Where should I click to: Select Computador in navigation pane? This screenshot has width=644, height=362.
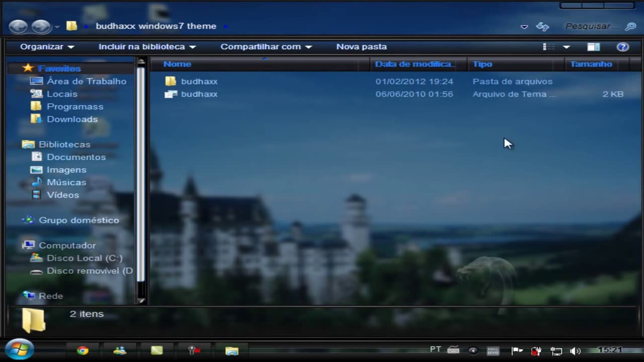pyautogui.click(x=67, y=245)
